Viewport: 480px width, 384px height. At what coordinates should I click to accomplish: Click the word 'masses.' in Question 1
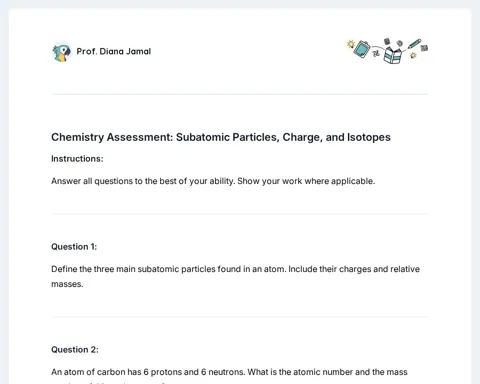67,284
